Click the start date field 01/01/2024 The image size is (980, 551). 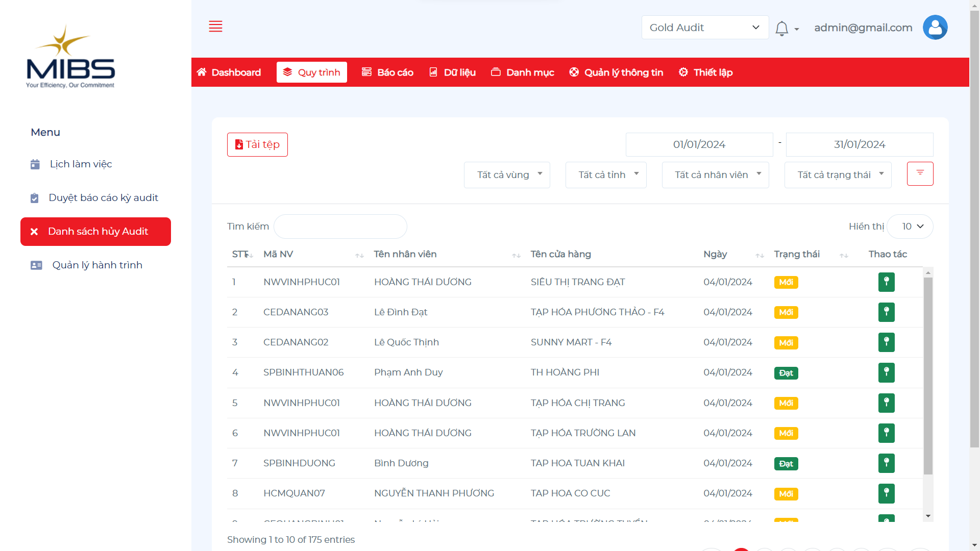pos(699,145)
